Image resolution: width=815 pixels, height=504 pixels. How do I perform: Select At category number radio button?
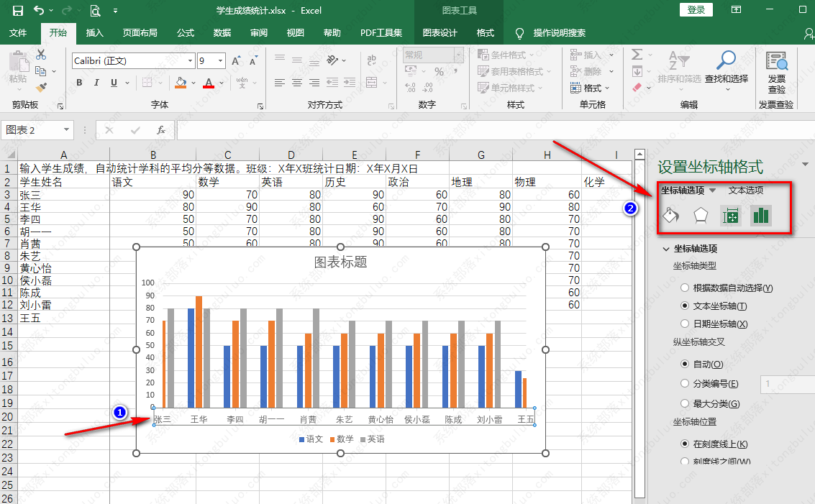click(685, 383)
